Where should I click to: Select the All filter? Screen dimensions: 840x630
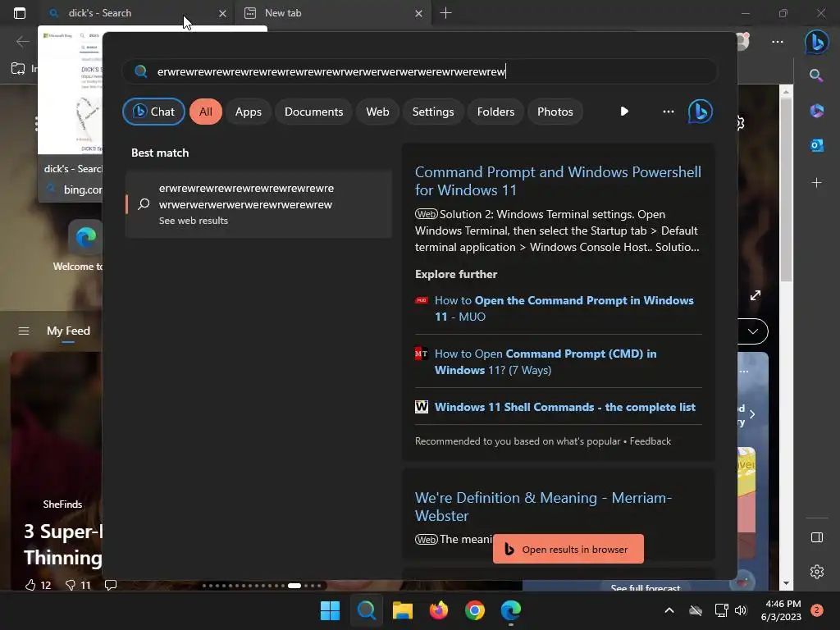pyautogui.click(x=206, y=112)
